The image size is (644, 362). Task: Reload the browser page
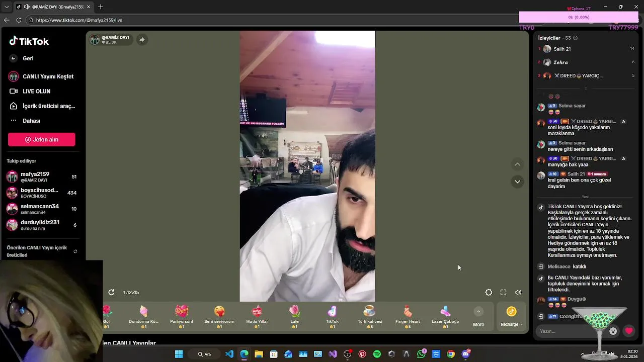[19, 20]
